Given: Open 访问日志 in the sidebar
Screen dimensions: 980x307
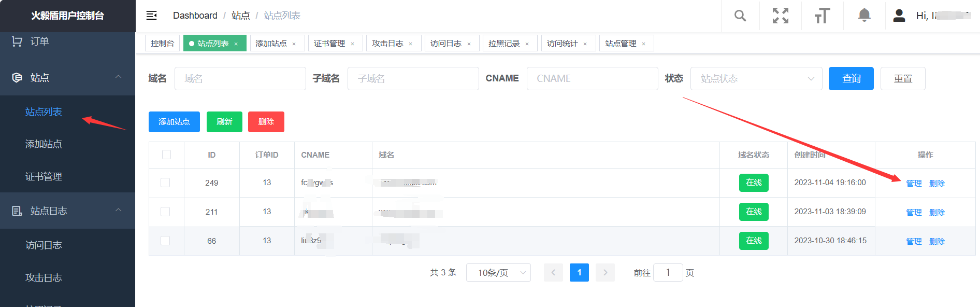Looking at the screenshot, I should click(x=44, y=245).
